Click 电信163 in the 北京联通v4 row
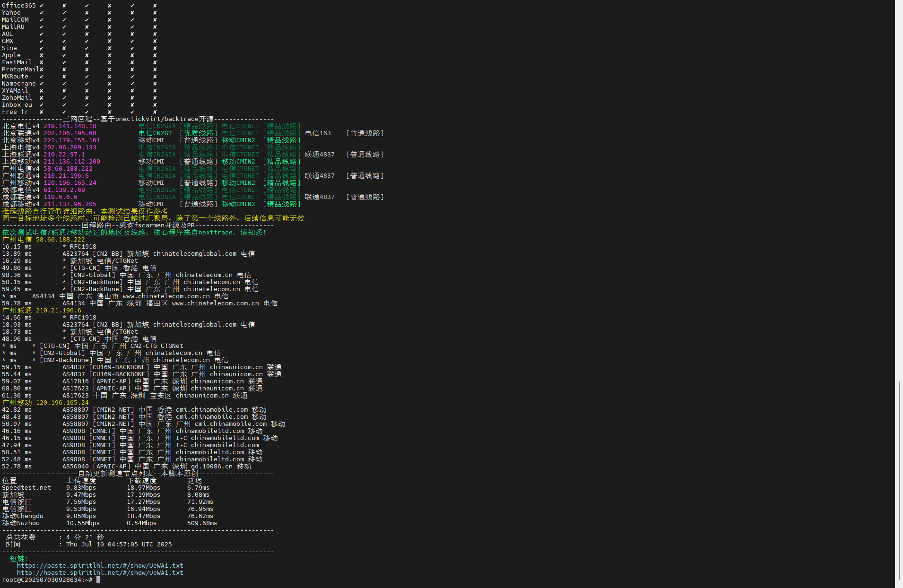 318,133
